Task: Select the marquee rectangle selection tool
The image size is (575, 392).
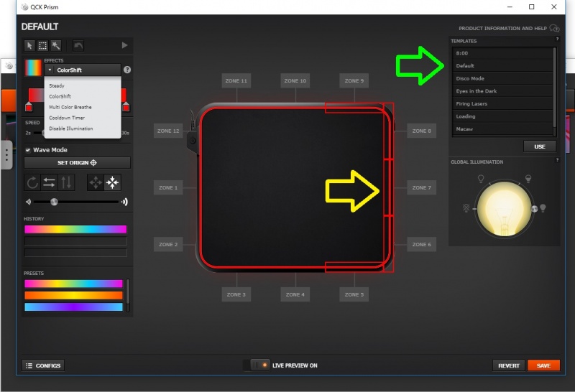Action: 43,45
